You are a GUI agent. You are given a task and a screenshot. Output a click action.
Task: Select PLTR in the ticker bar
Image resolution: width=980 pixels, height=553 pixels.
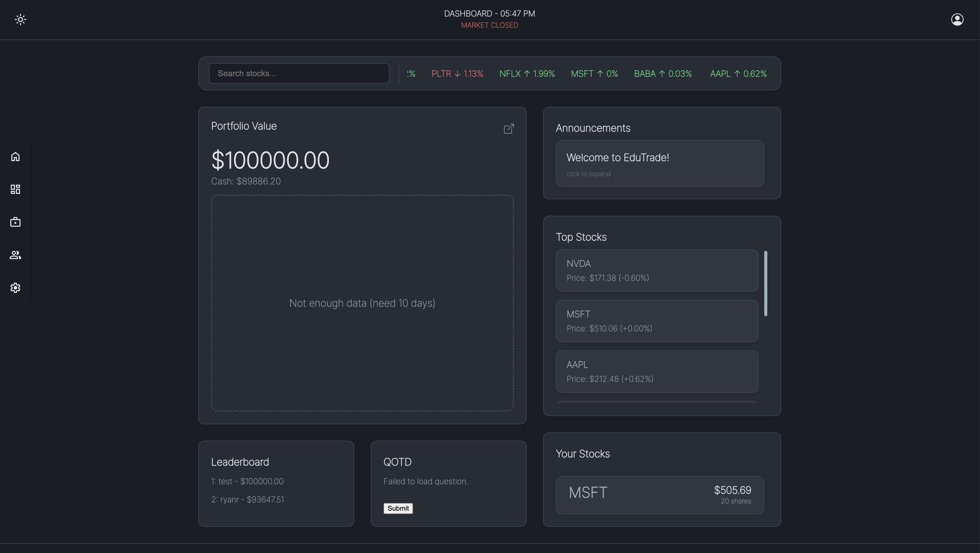click(457, 73)
